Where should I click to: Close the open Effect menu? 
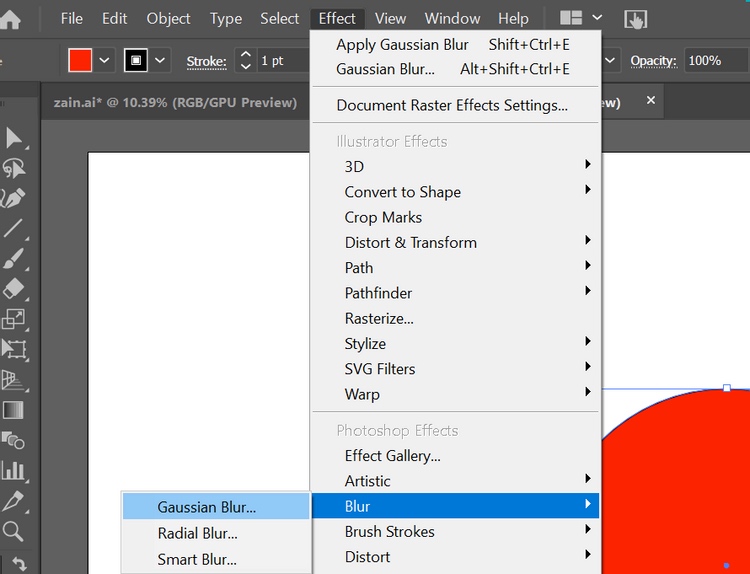[337, 19]
